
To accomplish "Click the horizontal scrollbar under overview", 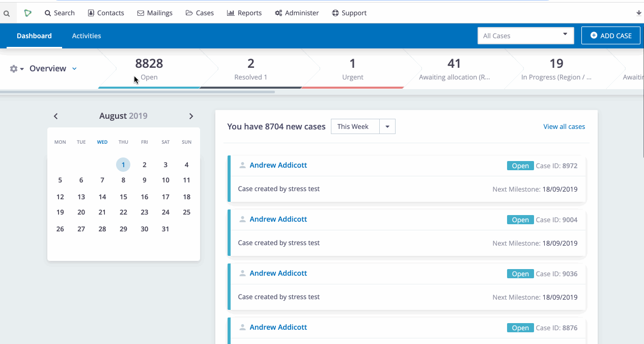I will 137,92.
